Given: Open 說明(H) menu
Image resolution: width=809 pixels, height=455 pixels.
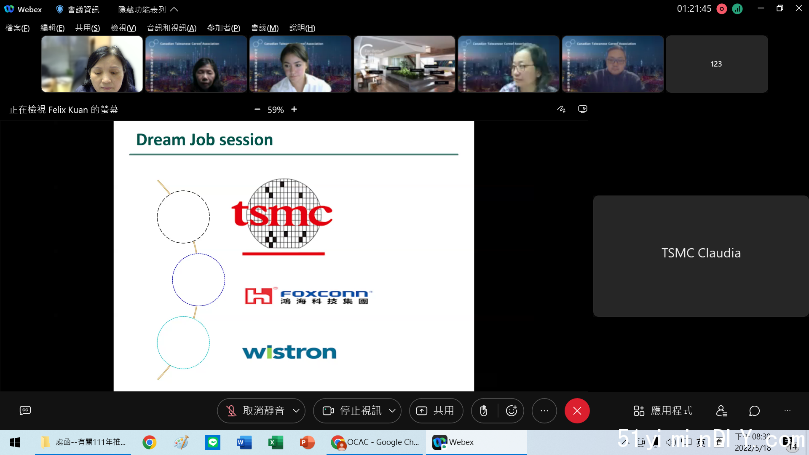Looking at the screenshot, I should click(302, 28).
